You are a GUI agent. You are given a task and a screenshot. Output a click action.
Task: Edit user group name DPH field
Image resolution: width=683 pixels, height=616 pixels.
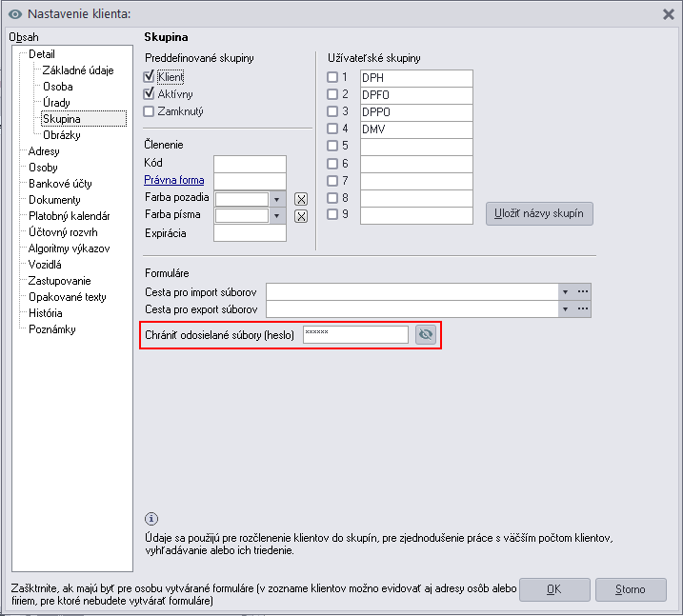[x=416, y=78]
